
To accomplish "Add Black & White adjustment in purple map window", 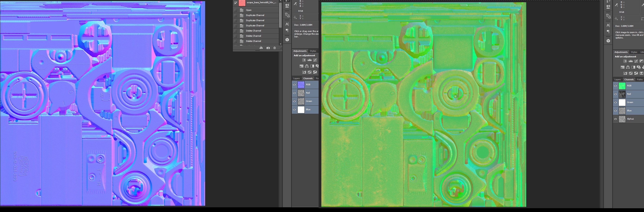I will [312, 66].
